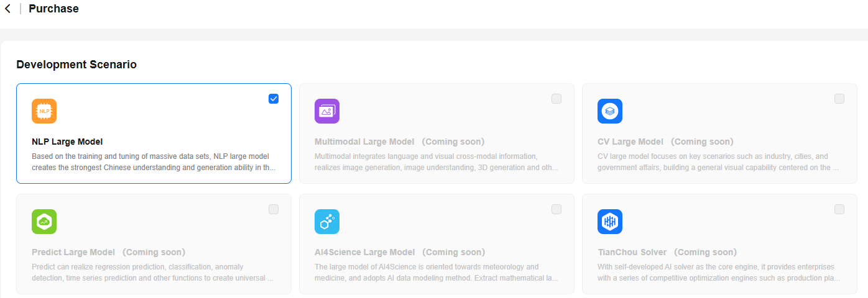The image size is (868, 298).
Task: Click the CV description about key scenarios
Action: pos(718,162)
